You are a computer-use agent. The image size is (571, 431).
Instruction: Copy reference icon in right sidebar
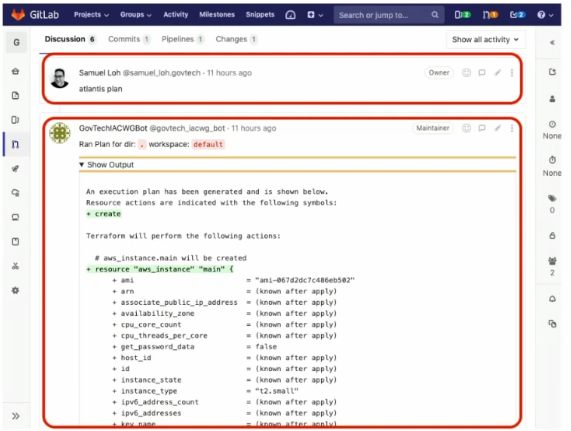552,324
